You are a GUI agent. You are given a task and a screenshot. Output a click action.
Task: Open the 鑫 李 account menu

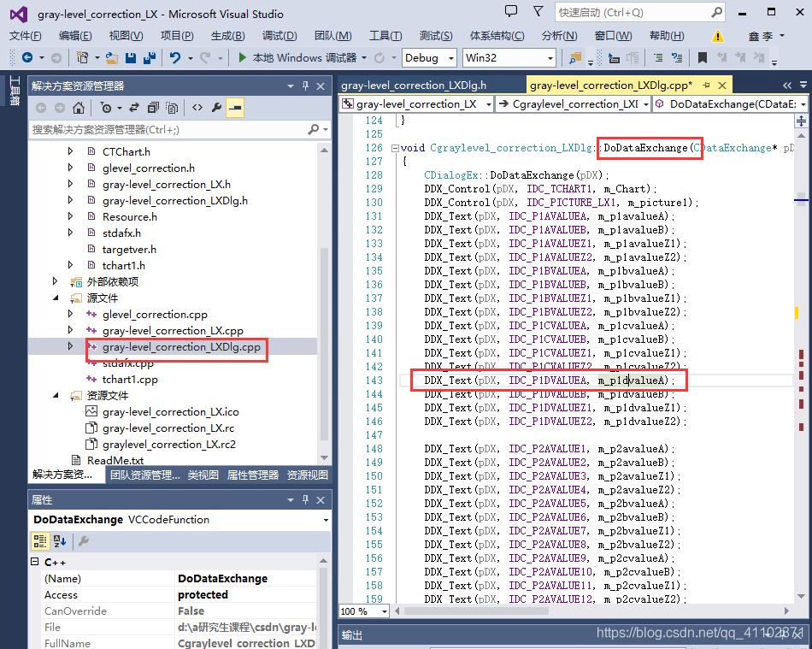click(x=767, y=36)
